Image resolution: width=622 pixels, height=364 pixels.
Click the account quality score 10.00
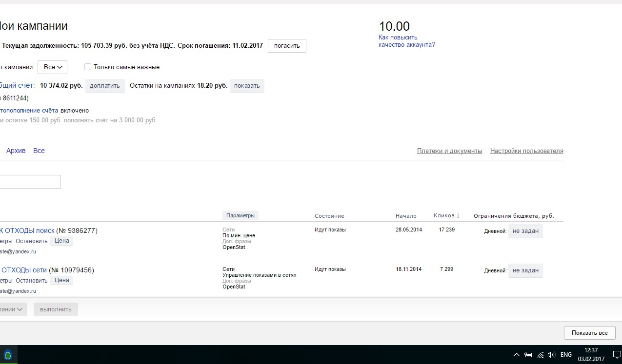coord(394,26)
